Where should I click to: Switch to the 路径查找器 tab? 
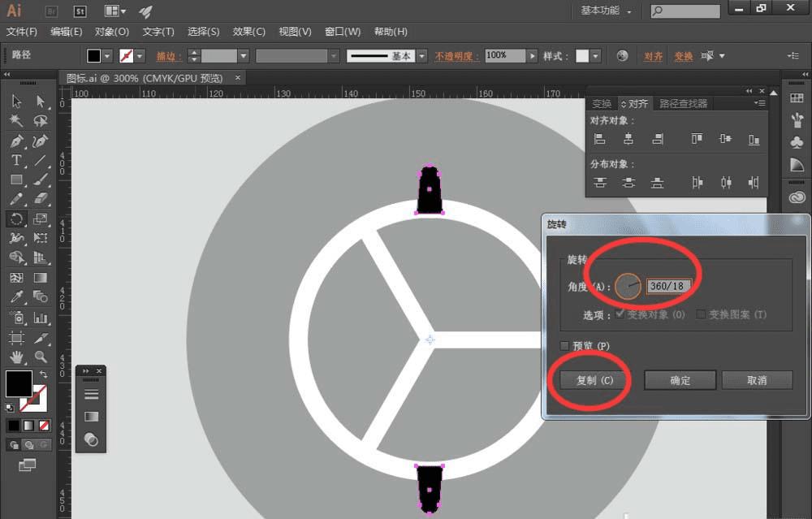coord(683,104)
